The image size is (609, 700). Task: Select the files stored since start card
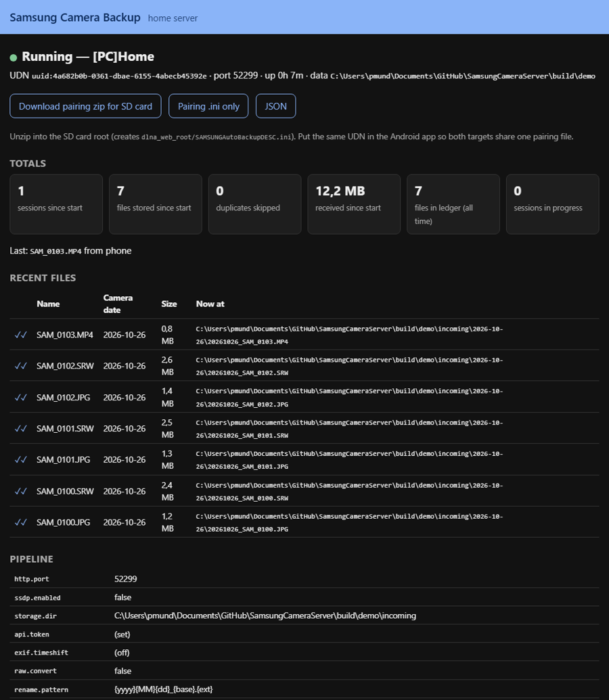[x=156, y=204]
